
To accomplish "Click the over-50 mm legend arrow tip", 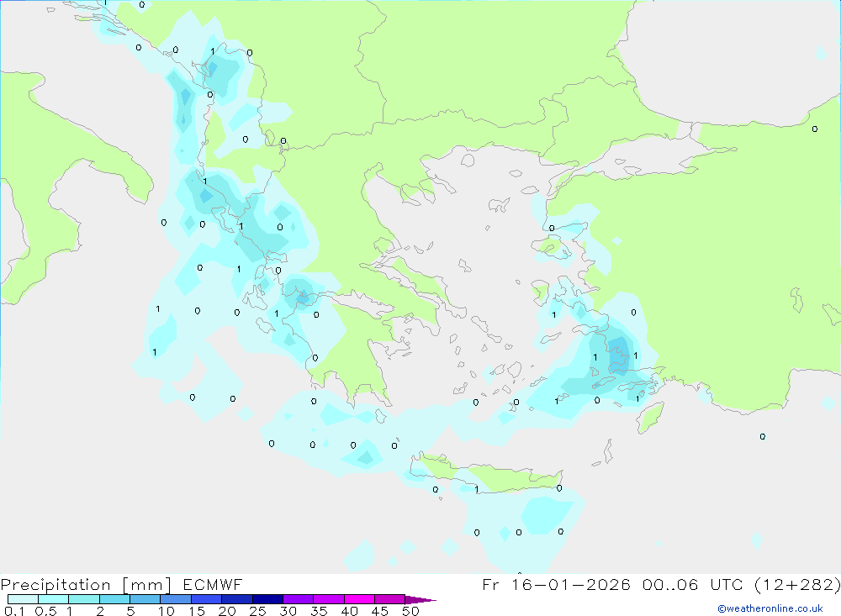I will pyautogui.click(x=420, y=599).
